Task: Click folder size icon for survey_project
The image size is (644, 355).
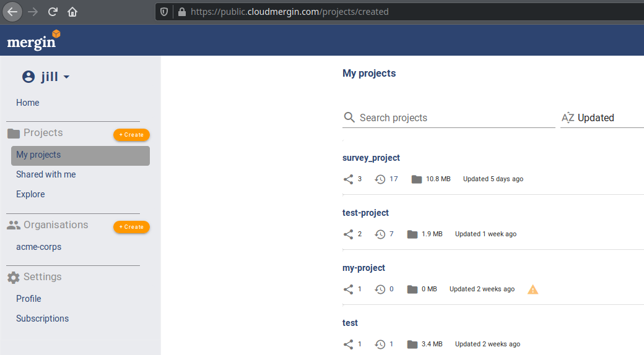Action: pos(417,179)
